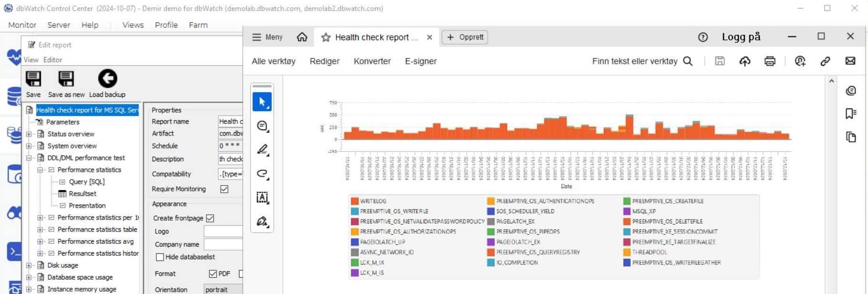Open the Rediger tab

click(x=325, y=61)
